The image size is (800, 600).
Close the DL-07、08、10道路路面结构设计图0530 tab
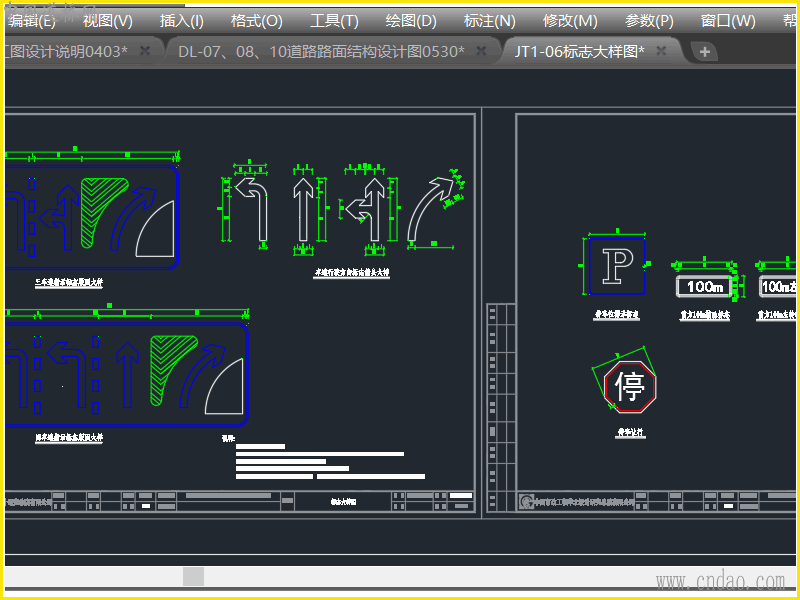pyautogui.click(x=481, y=51)
